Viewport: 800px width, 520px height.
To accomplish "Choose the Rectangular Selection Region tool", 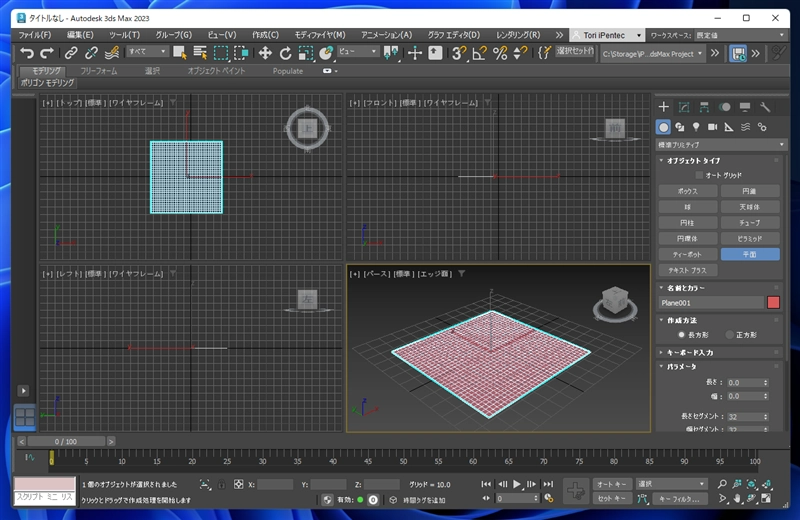I will [220, 53].
